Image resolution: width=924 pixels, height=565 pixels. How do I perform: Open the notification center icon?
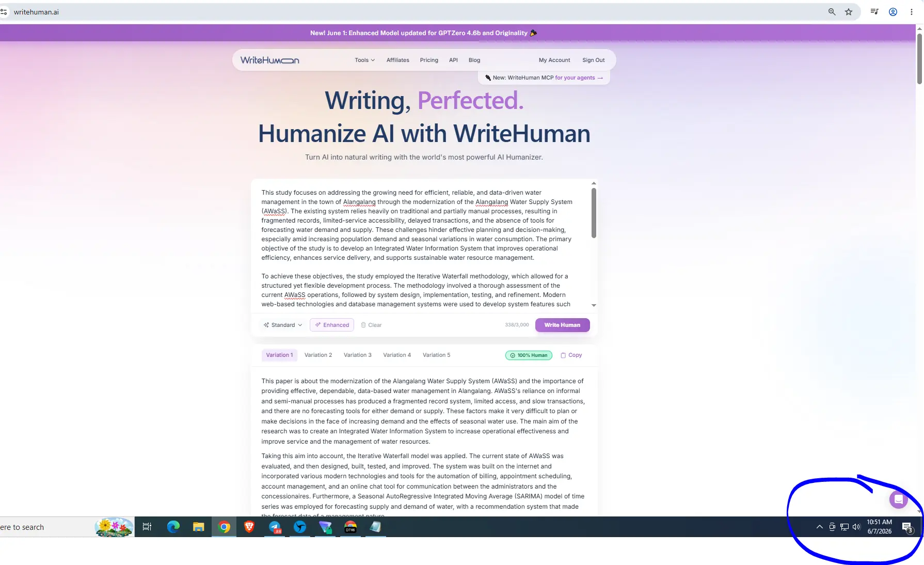(907, 527)
